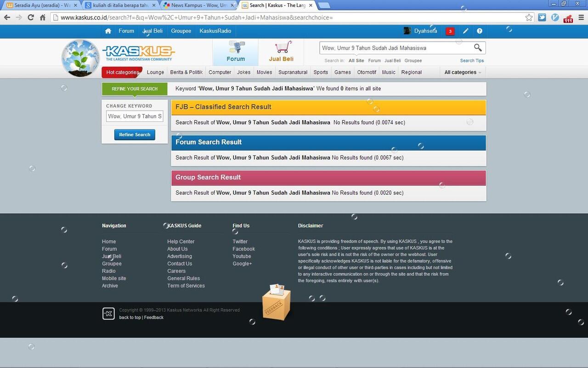Open the Search Tips link
588x368 pixels.
coord(472,61)
